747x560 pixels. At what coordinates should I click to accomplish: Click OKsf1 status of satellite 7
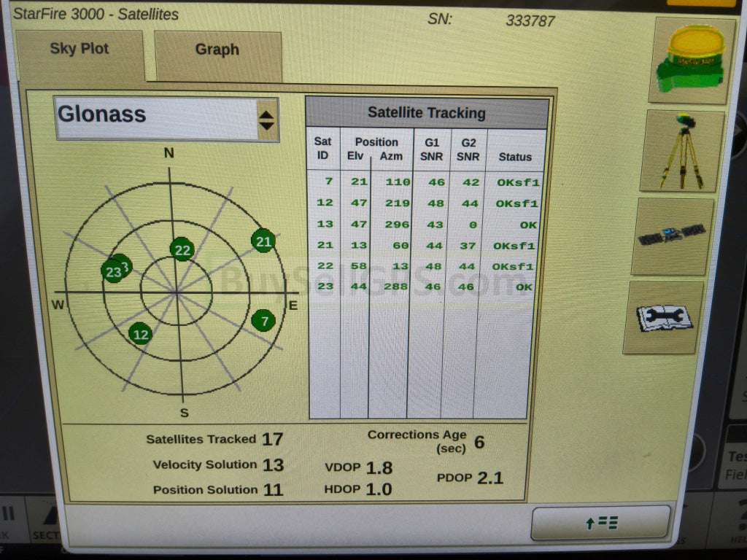coord(518,182)
